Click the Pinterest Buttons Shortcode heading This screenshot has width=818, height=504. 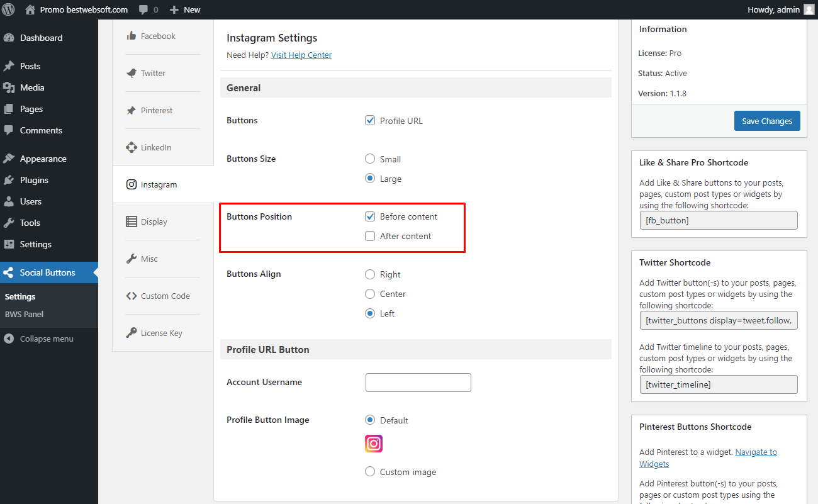click(695, 427)
